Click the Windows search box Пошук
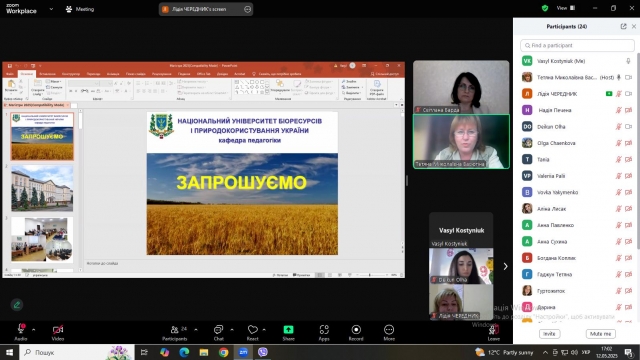 pos(77,352)
